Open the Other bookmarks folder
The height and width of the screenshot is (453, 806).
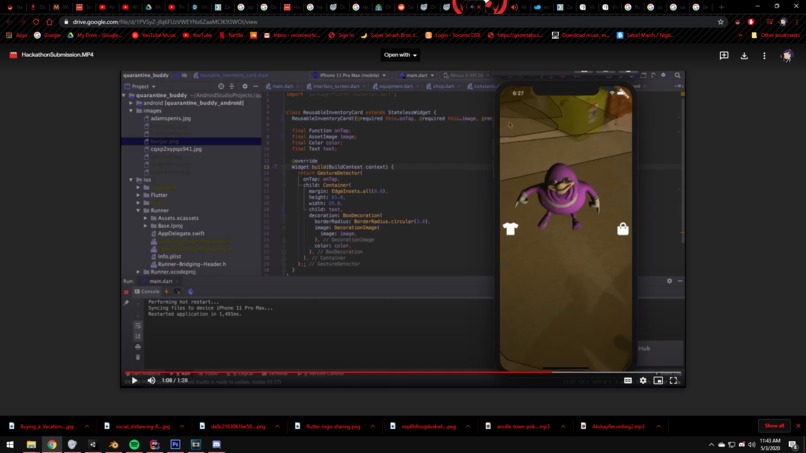[x=775, y=35]
